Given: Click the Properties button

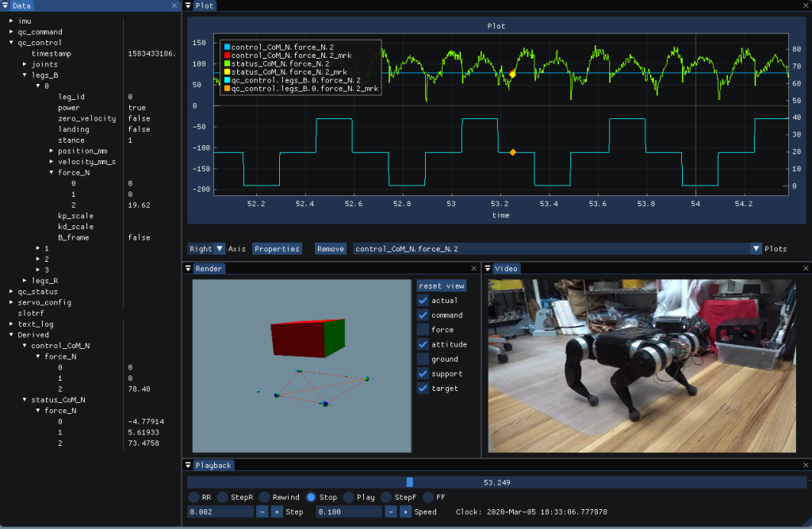Looking at the screenshot, I should pyautogui.click(x=277, y=249).
